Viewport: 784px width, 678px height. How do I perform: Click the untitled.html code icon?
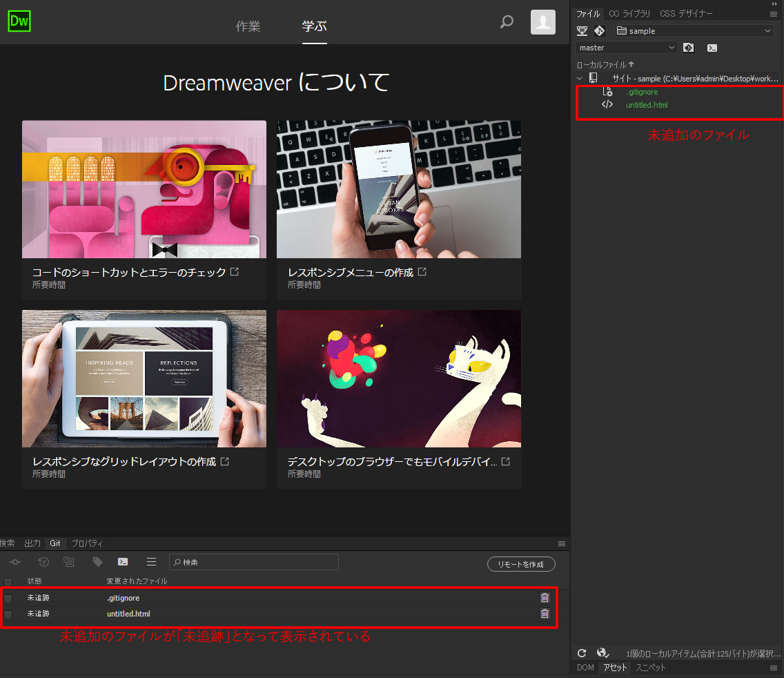point(607,104)
